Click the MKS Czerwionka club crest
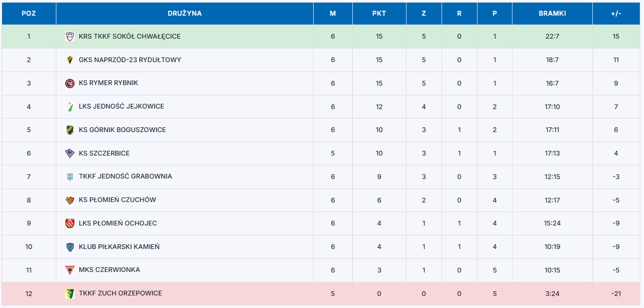Viewport: 644px width, 308px height. coord(70,270)
